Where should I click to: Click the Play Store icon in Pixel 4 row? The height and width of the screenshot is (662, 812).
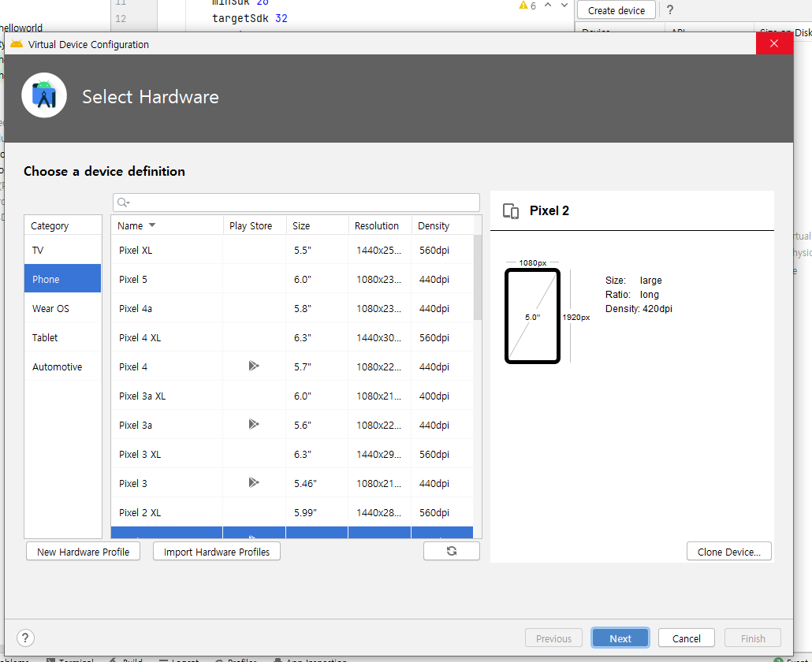point(254,366)
